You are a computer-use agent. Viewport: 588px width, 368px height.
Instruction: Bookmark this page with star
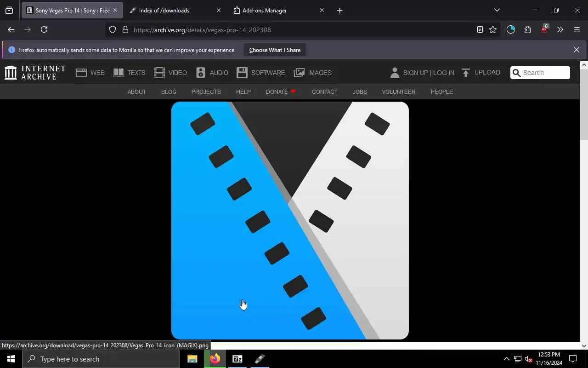tap(493, 29)
